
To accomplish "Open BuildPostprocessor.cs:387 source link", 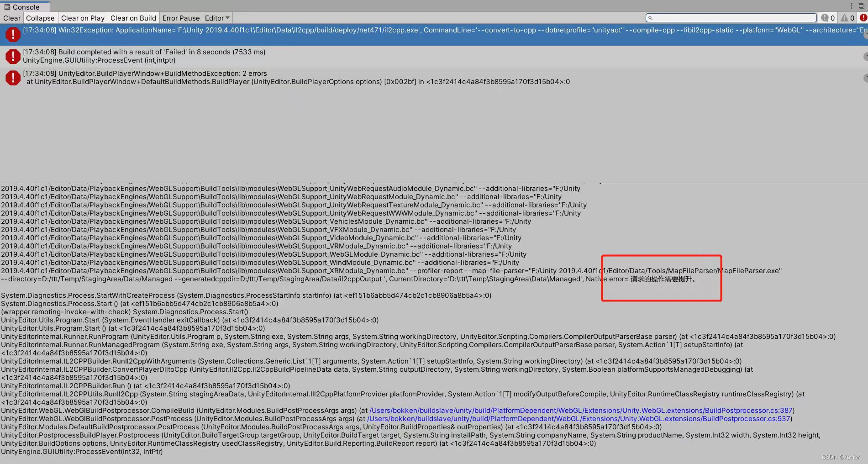I will click(x=581, y=410).
